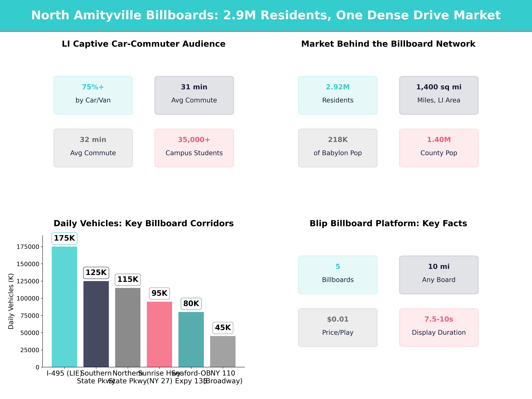Click the 'Daily Vehicles (K)' axis label
Viewport: 532px width, 399px height.
click(x=11, y=301)
